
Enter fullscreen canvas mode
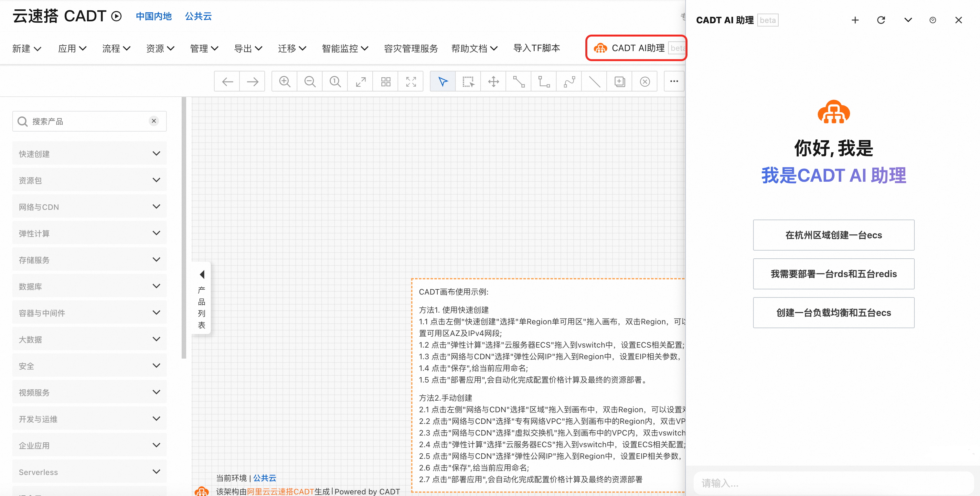pyautogui.click(x=410, y=81)
